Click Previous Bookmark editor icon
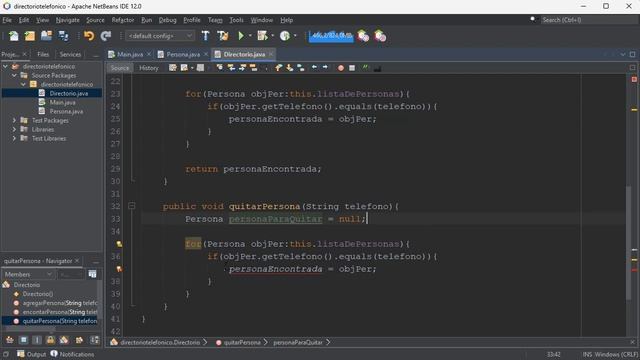The width and height of the screenshot is (640, 360). click(x=278, y=68)
